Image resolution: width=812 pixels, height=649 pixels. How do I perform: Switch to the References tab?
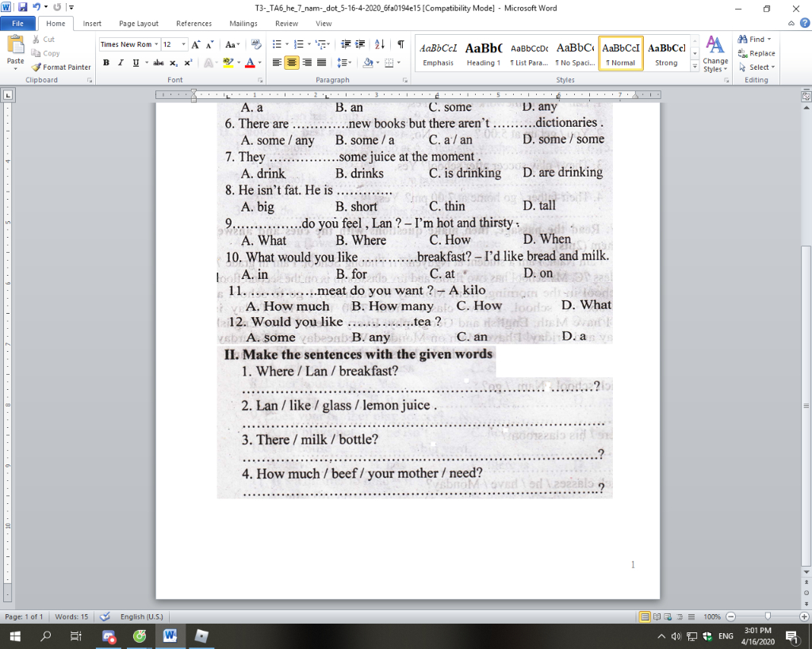point(193,23)
